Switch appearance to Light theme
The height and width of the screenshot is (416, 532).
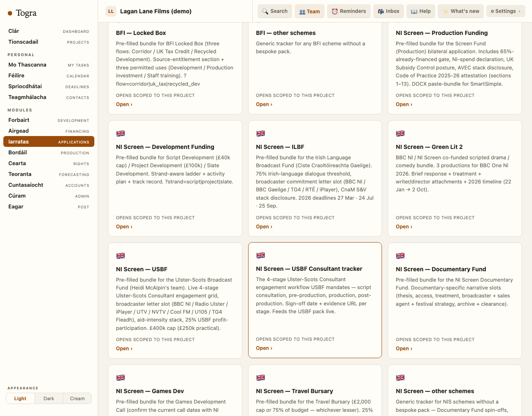(20, 399)
